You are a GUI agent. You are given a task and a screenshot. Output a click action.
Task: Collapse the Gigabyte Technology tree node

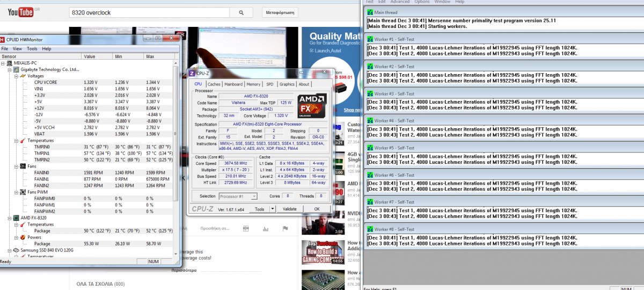point(10,69)
